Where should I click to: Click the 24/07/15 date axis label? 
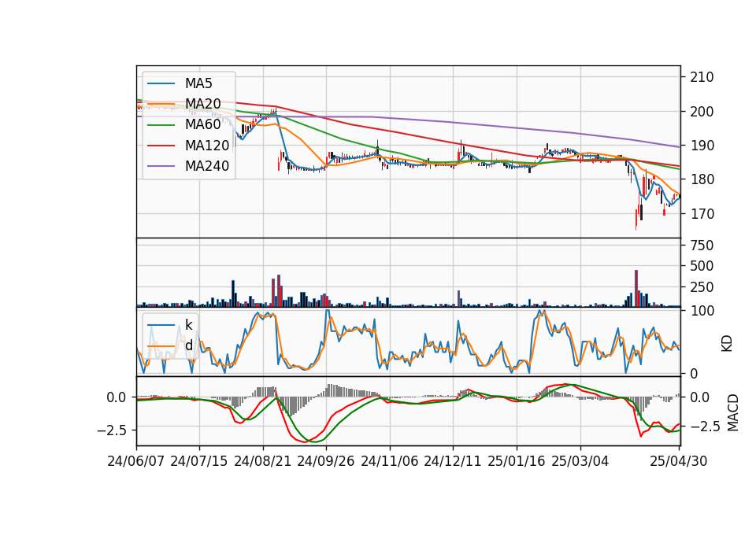click(x=198, y=461)
